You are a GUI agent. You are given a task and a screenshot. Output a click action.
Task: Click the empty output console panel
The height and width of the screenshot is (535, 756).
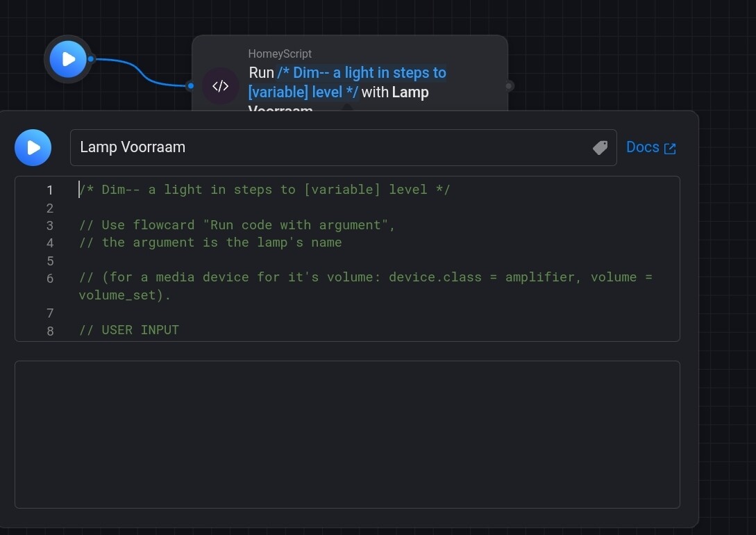347,434
